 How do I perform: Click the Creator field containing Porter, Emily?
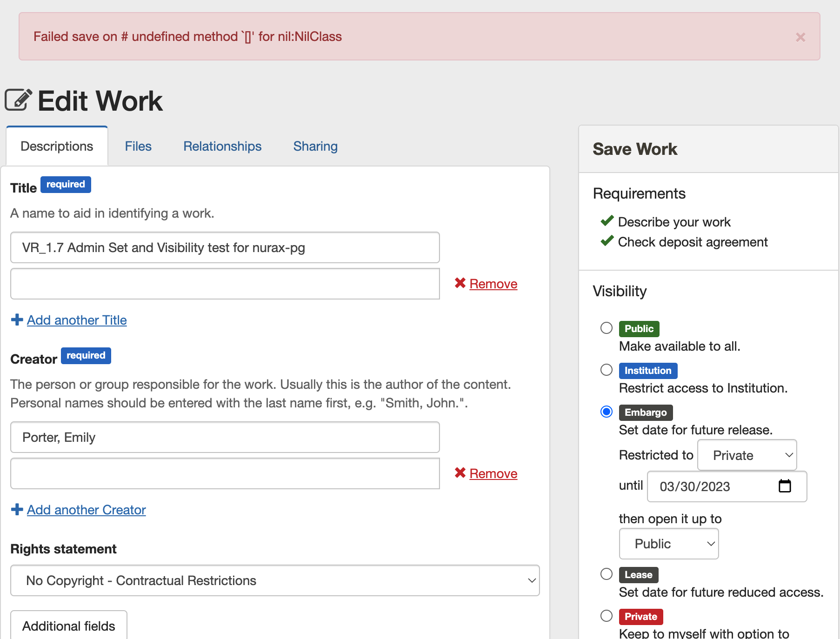tap(225, 437)
